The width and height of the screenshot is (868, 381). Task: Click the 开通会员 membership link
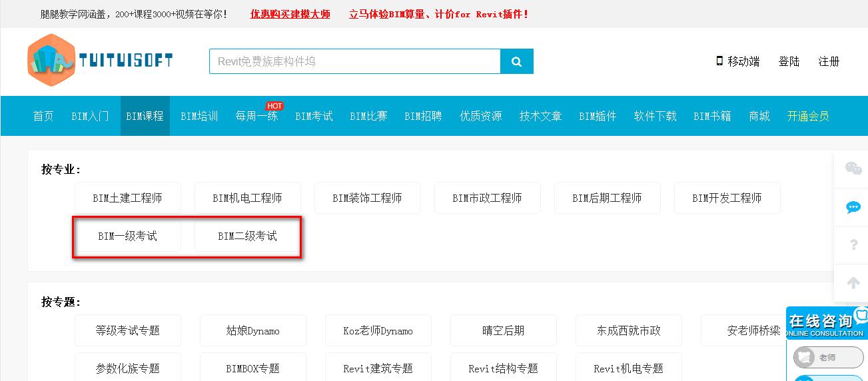(x=807, y=116)
